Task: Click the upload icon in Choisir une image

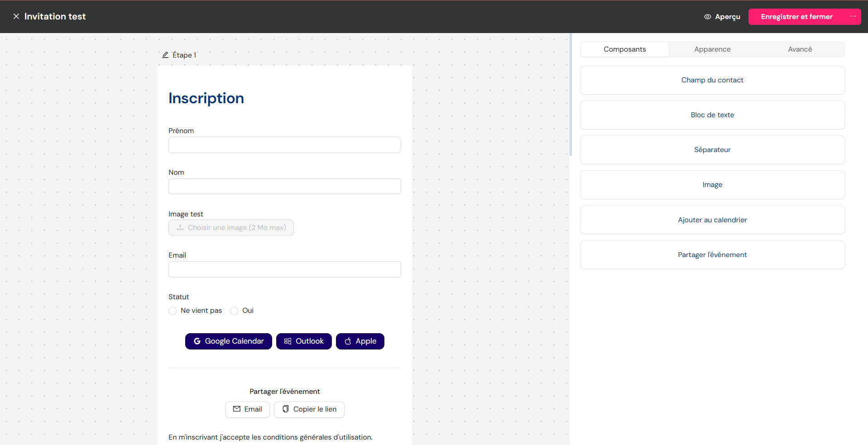Action: pyautogui.click(x=180, y=228)
